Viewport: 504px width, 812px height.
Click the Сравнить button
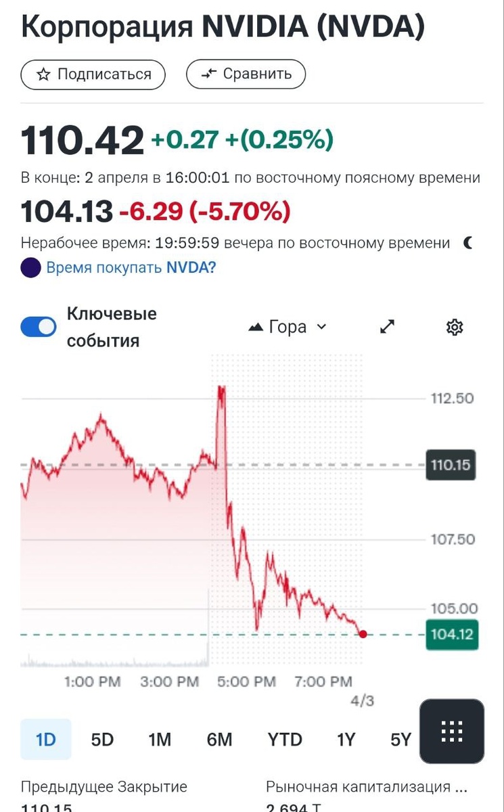246,74
